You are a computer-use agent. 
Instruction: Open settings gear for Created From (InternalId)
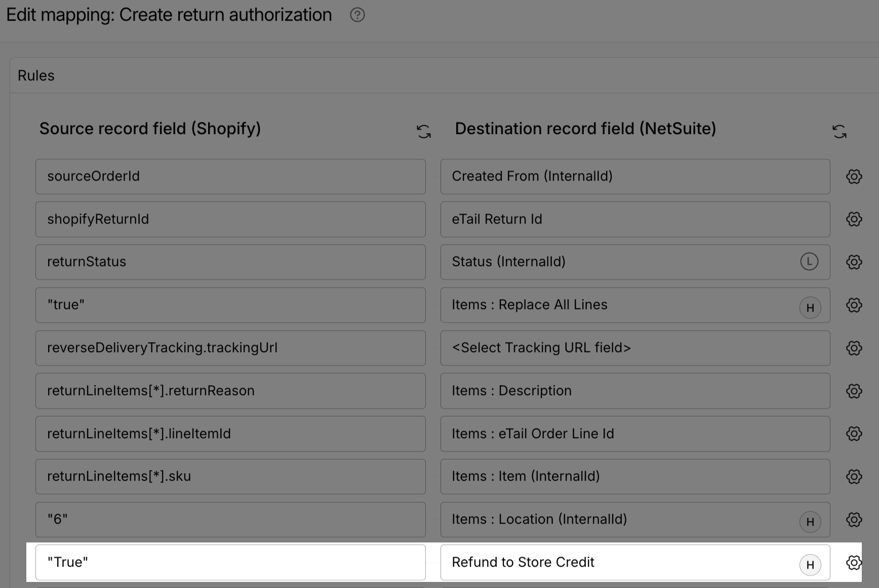coord(854,177)
